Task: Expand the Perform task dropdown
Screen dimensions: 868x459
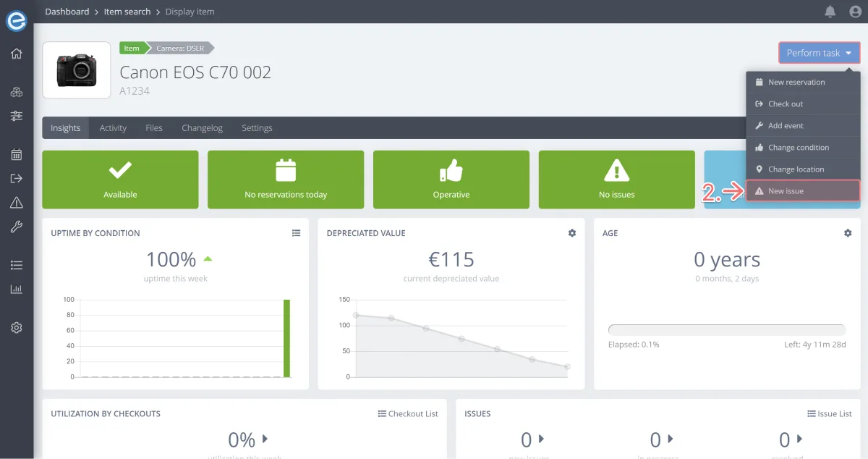Action: coord(819,53)
